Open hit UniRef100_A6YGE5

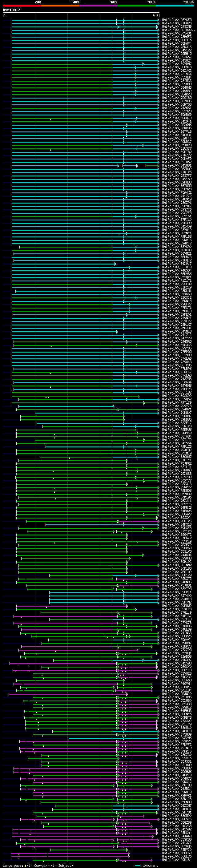(177, 20)
